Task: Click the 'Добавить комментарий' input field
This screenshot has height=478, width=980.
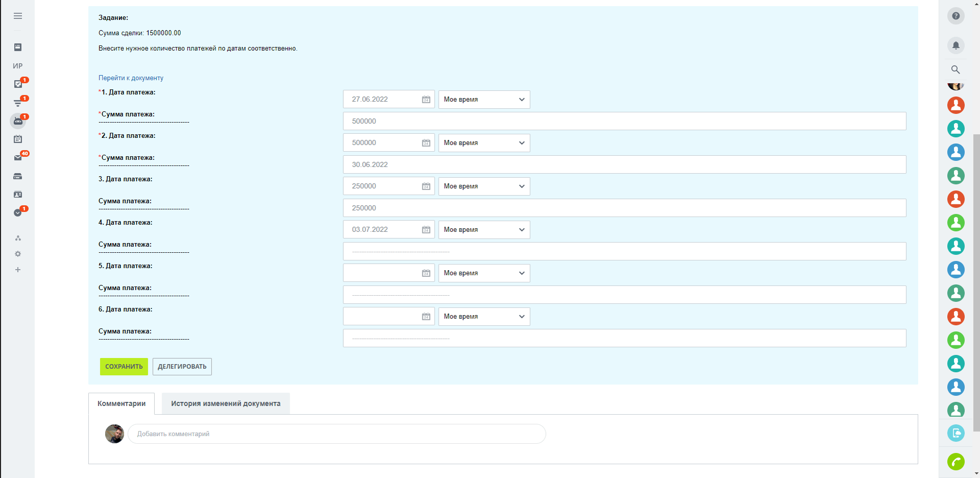Action: click(337, 434)
